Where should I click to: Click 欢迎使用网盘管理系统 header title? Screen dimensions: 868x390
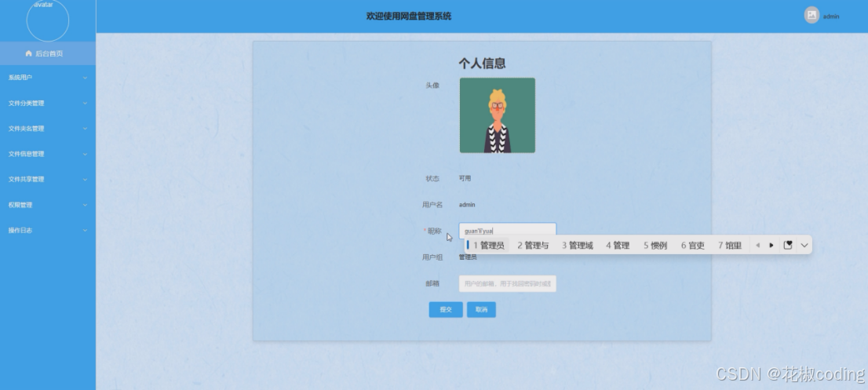coord(409,16)
